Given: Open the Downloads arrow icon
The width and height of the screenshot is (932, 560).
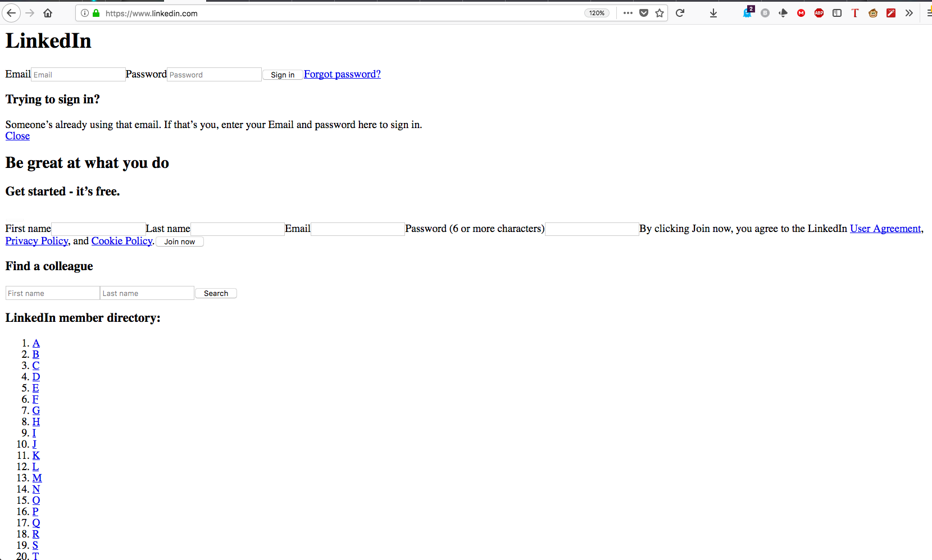Looking at the screenshot, I should pos(713,13).
